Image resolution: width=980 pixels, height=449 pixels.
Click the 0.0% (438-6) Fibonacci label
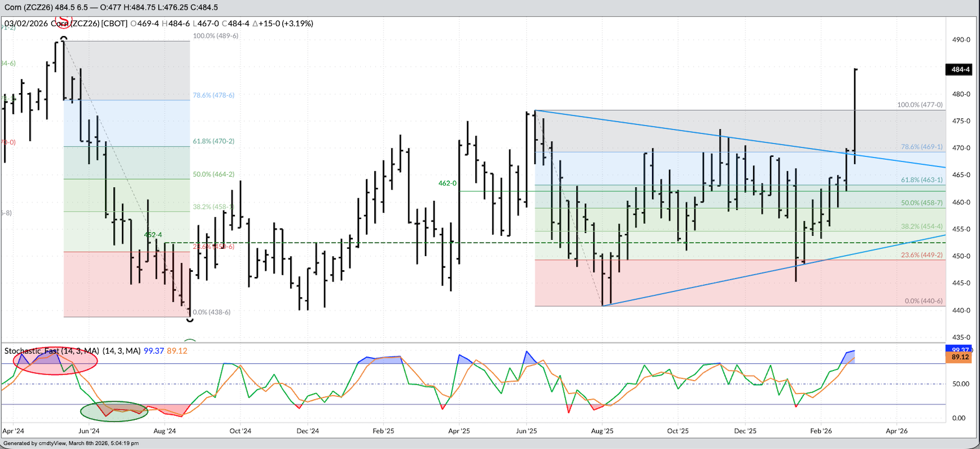211,312
